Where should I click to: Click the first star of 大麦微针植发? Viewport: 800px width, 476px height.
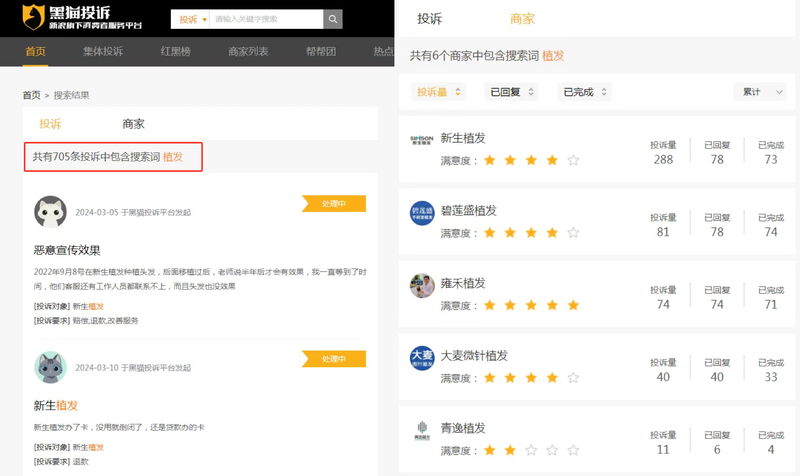tap(490, 378)
